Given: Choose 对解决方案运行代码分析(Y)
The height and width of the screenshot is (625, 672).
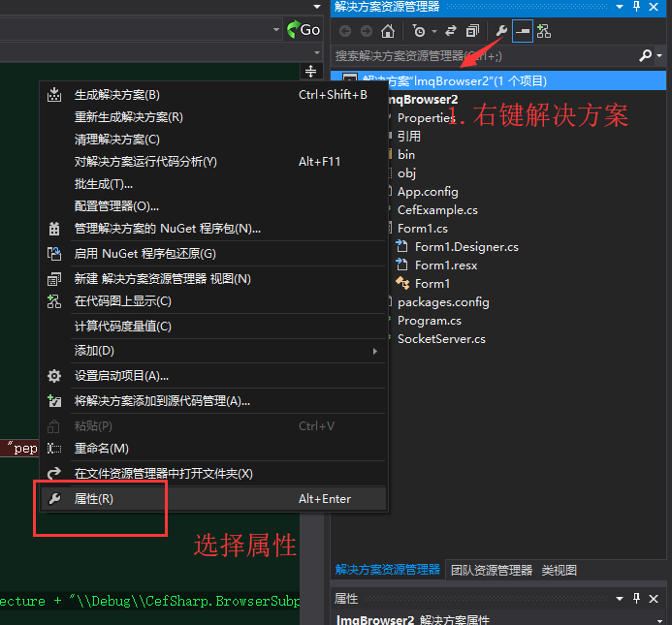Looking at the screenshot, I should (213, 162).
